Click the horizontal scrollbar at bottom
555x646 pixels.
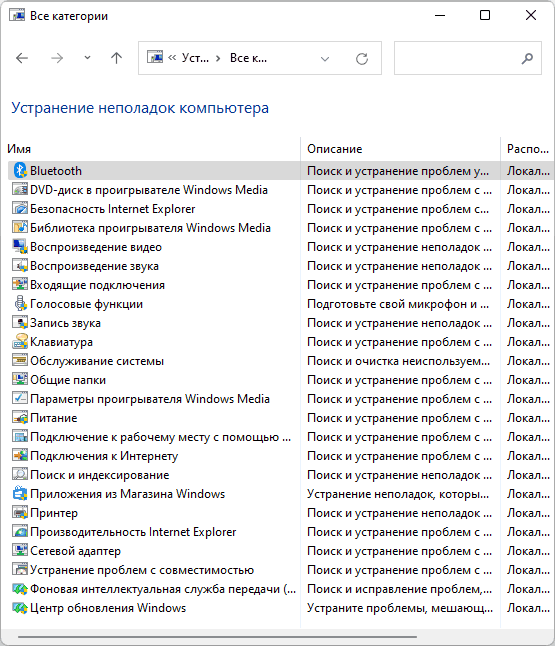tap(218, 636)
